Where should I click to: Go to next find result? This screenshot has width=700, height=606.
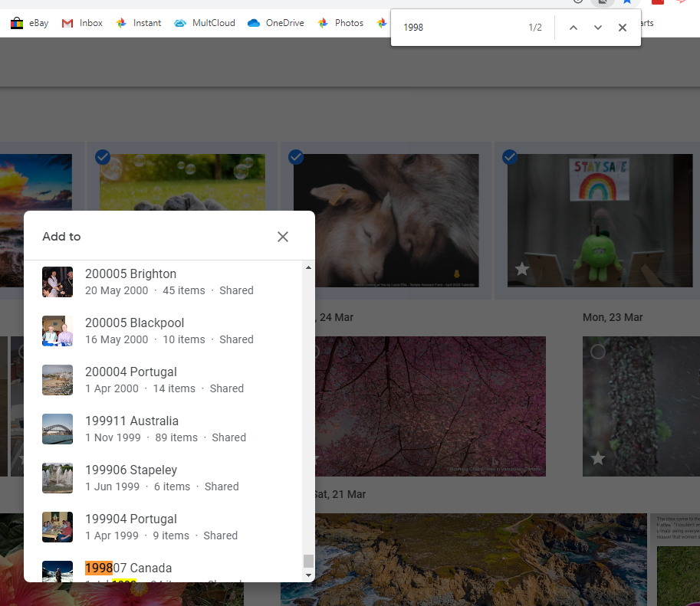[x=598, y=28]
